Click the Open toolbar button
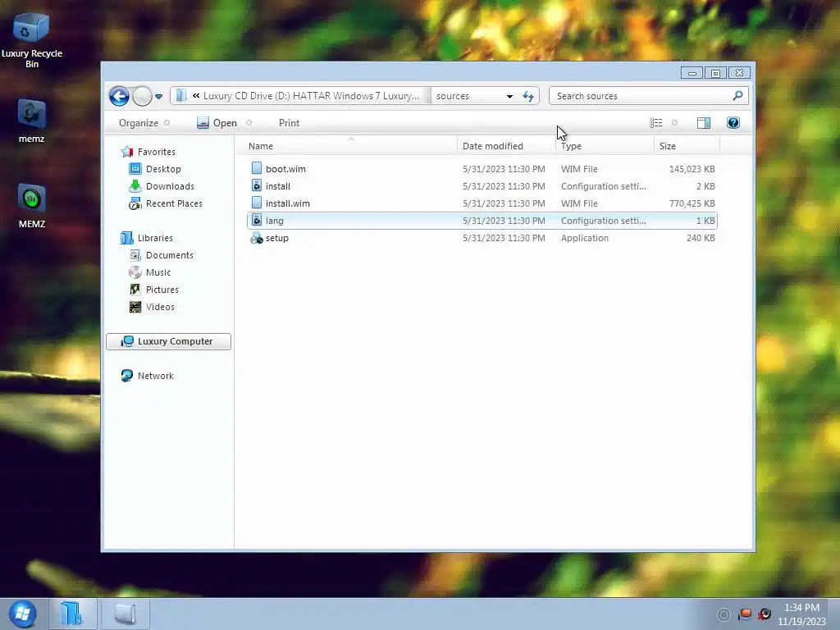The height and width of the screenshot is (630, 840). (217, 123)
